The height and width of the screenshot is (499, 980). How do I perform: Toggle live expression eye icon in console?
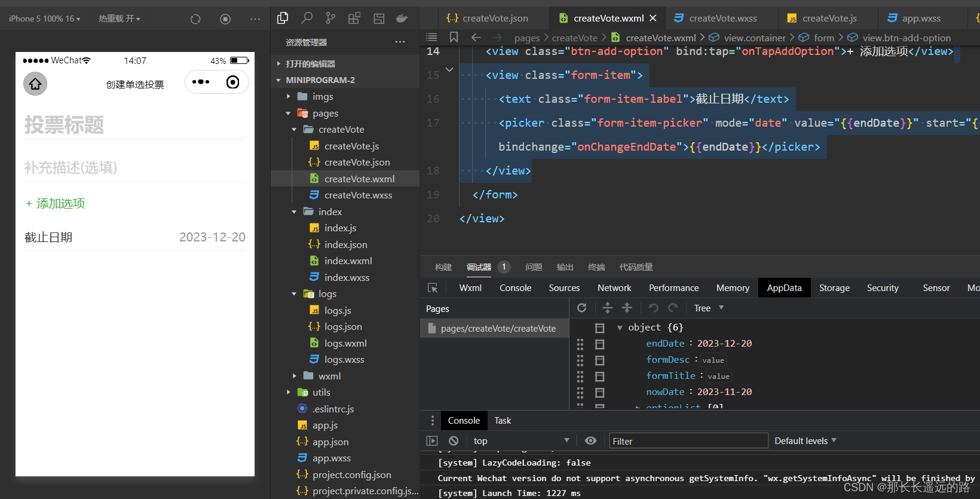click(590, 440)
